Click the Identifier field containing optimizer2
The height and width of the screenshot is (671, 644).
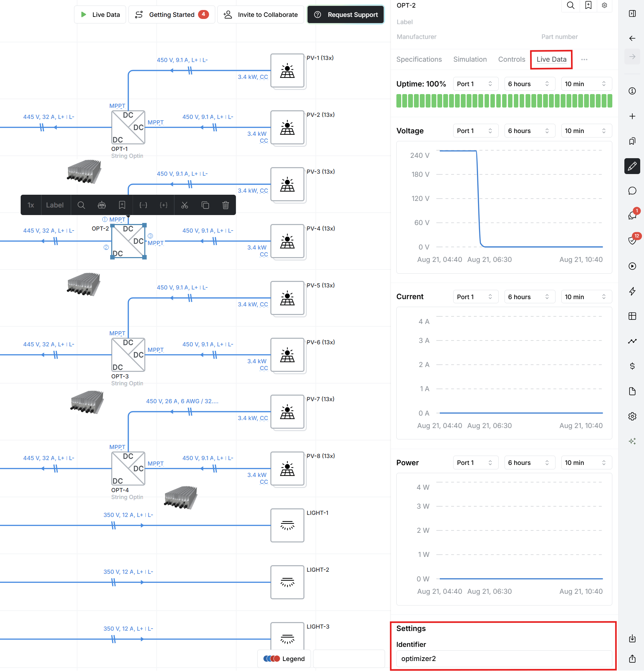(x=504, y=659)
